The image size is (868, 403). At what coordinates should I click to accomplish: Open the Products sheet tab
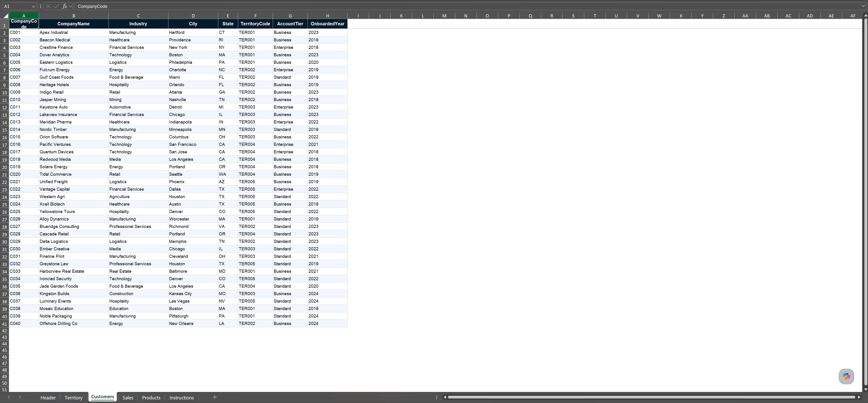pos(151,398)
